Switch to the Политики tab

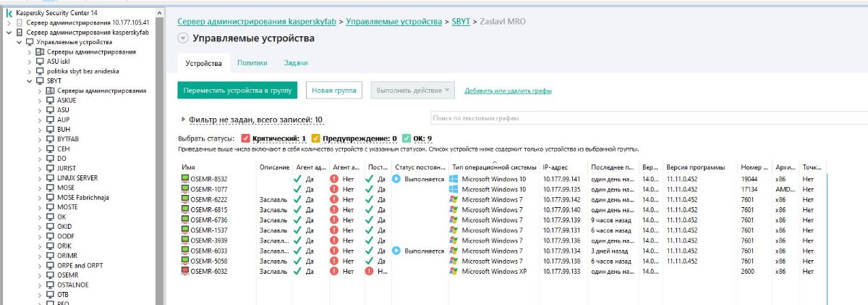tap(252, 64)
